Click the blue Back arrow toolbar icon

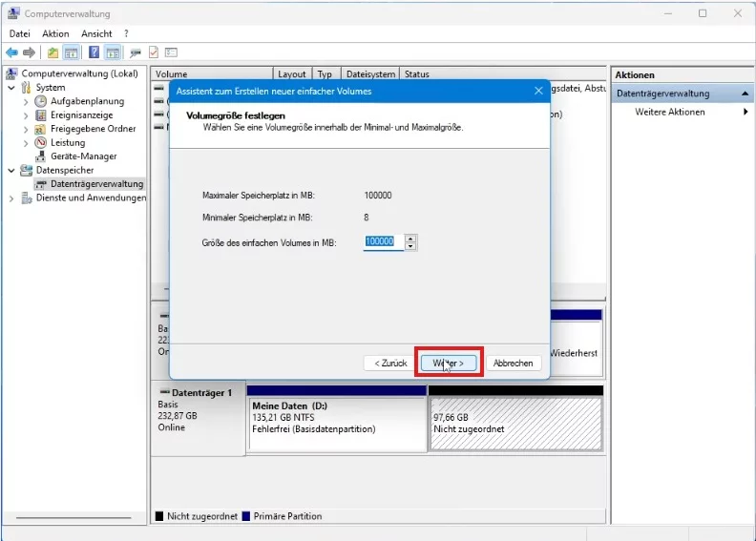click(12, 52)
